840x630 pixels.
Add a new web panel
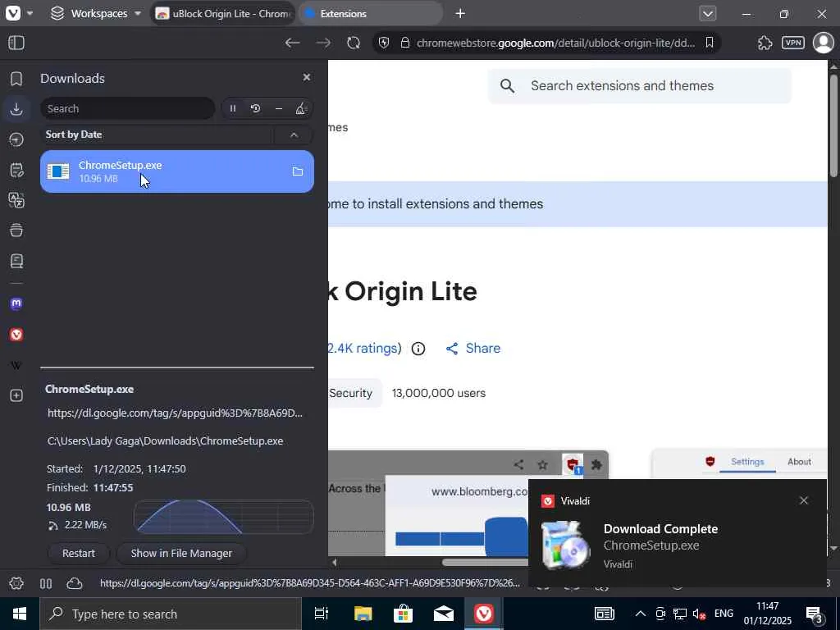tap(16, 395)
